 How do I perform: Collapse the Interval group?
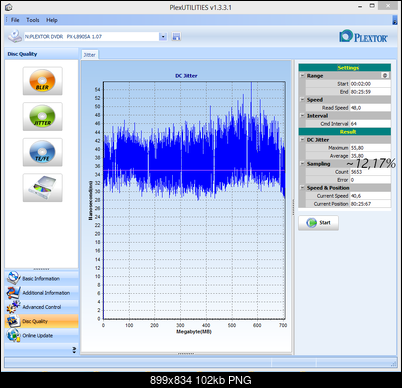(x=302, y=116)
